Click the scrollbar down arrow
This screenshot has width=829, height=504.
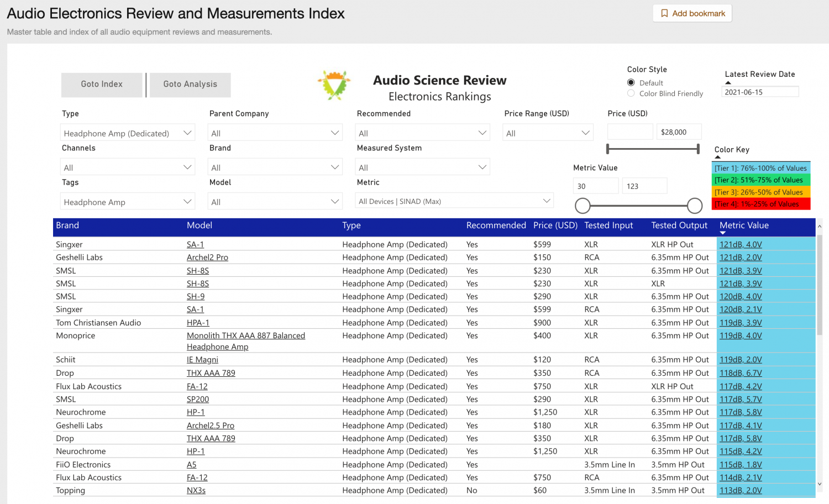pos(820,484)
